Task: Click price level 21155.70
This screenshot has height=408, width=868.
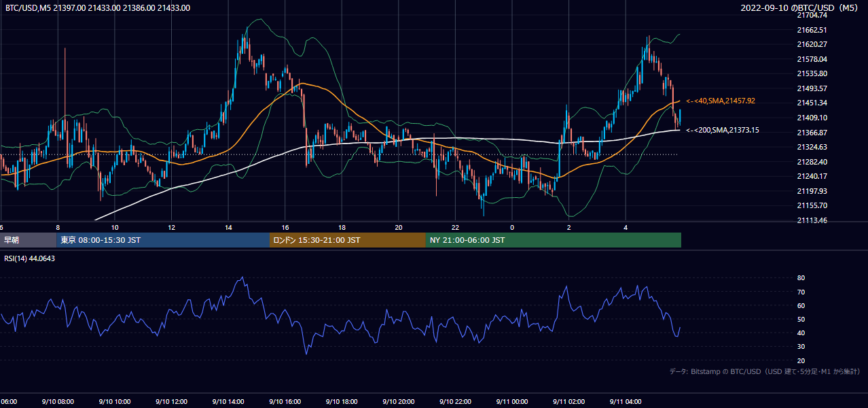Action: [x=812, y=205]
